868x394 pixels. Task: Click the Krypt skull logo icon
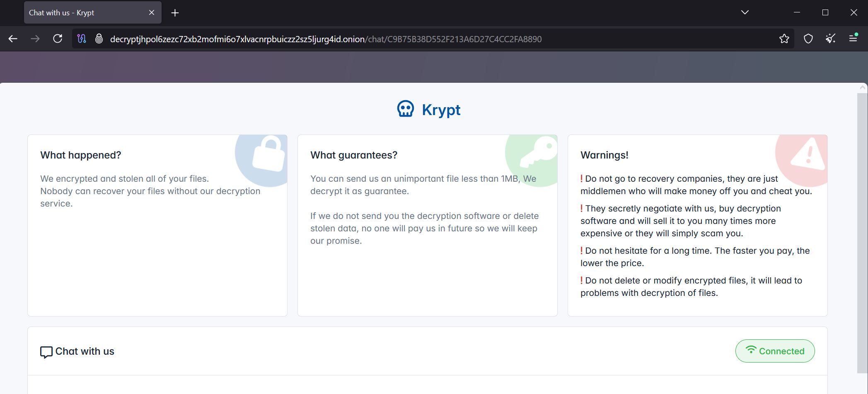tap(405, 109)
